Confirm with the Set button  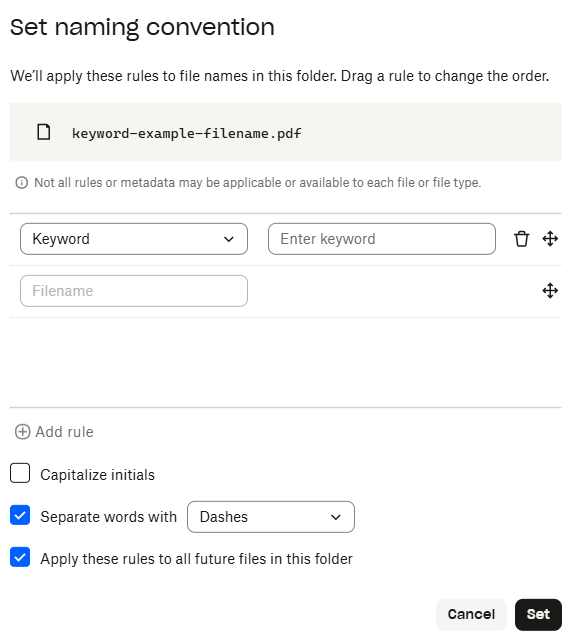point(538,614)
